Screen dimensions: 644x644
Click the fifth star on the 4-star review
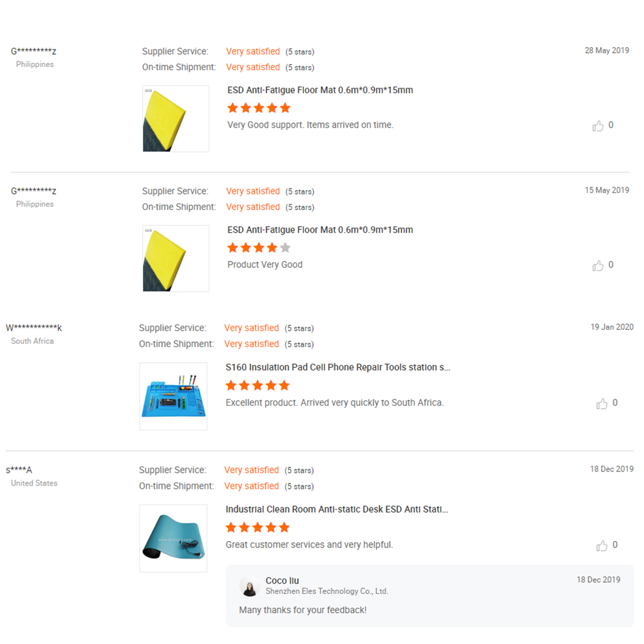[x=284, y=247]
